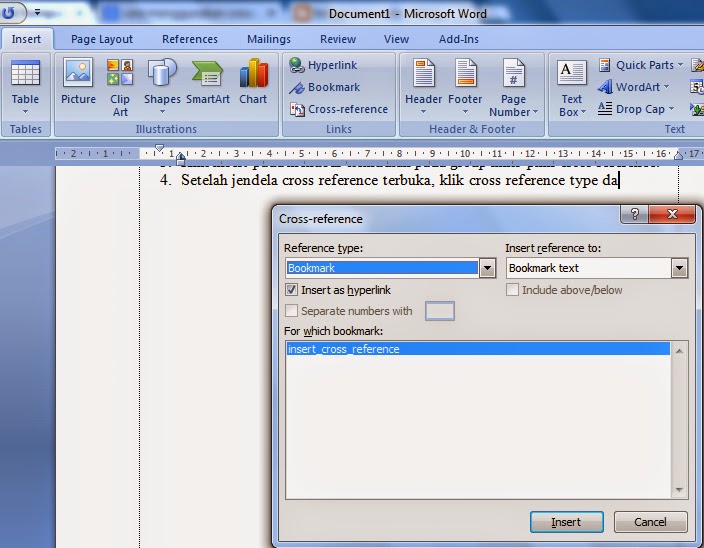
Task: Open the WordArt gallery
Action: (633, 87)
